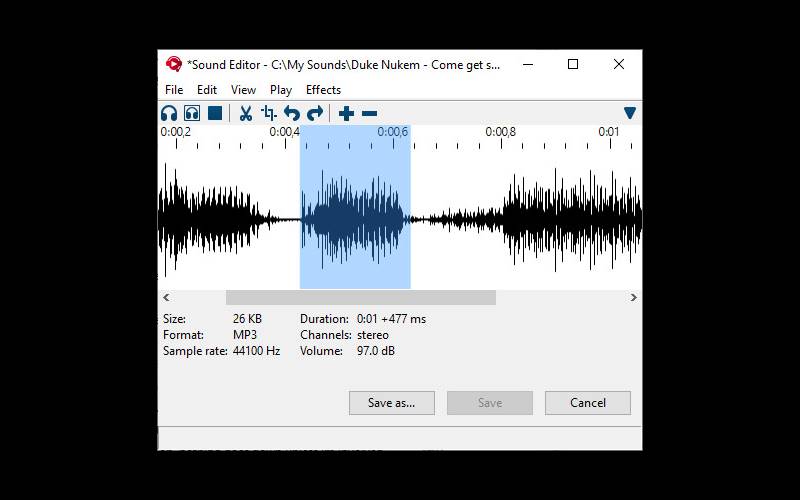Open the Effects menu
The image size is (800, 500).
tap(324, 90)
